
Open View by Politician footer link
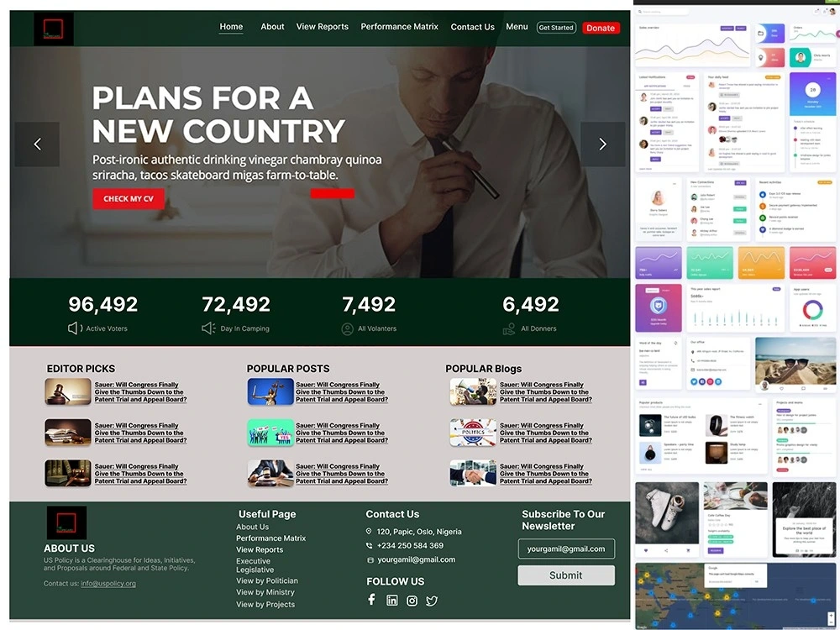click(x=267, y=580)
